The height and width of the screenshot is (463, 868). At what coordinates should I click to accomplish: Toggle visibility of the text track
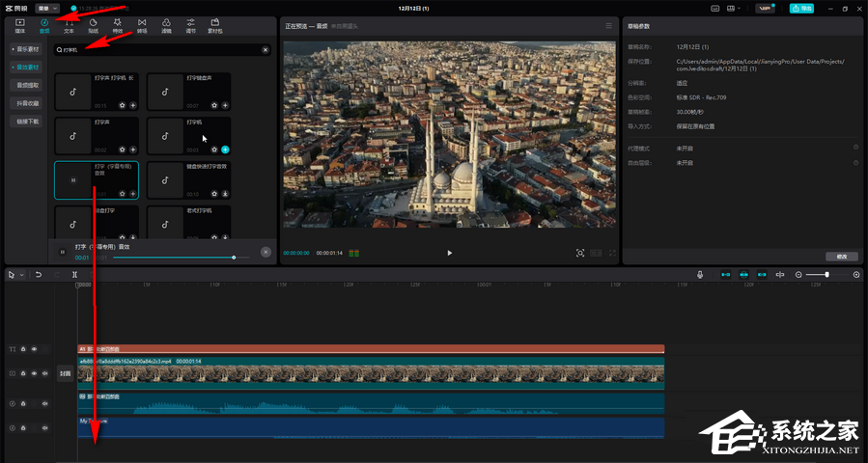tap(34, 349)
